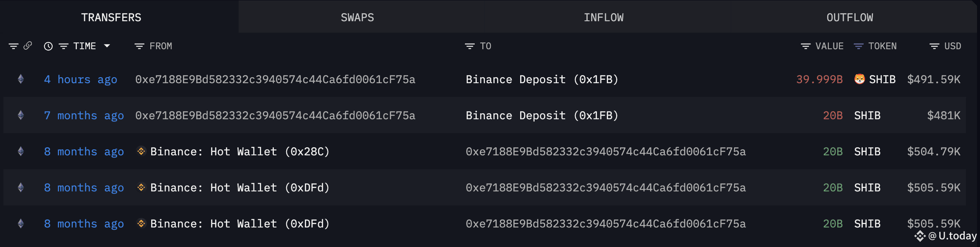This screenshot has width=980, height=247.
Task: Click Ethereum icon on 4 hours ago row
Action: [20, 79]
